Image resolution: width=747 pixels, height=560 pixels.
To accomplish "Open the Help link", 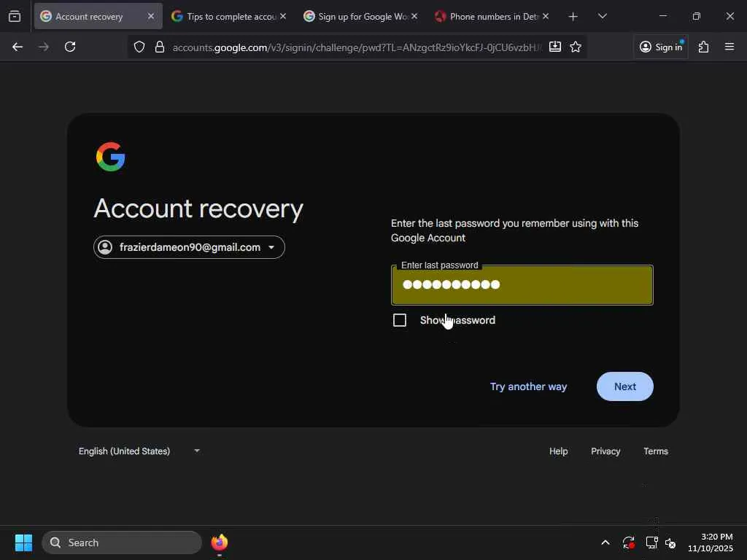I will [x=558, y=451].
